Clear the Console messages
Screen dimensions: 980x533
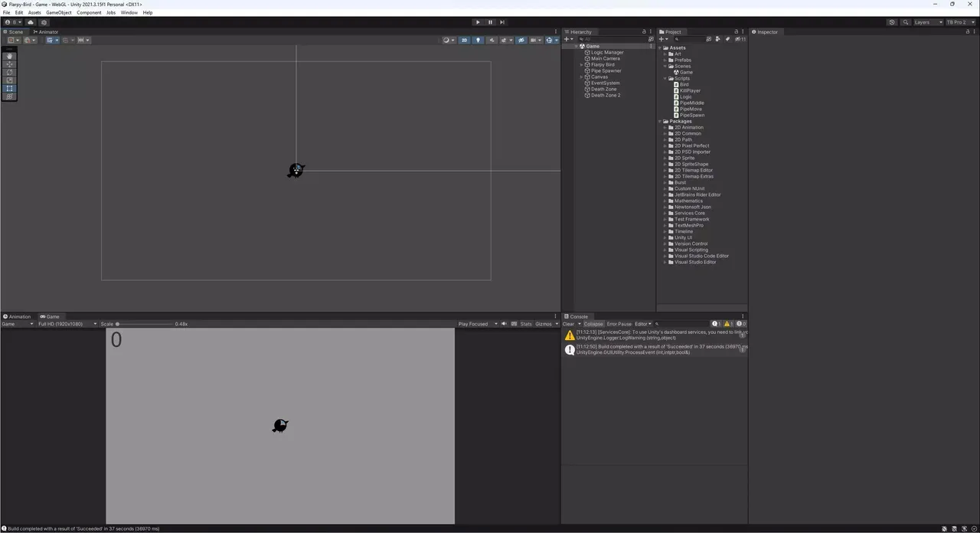coord(568,324)
